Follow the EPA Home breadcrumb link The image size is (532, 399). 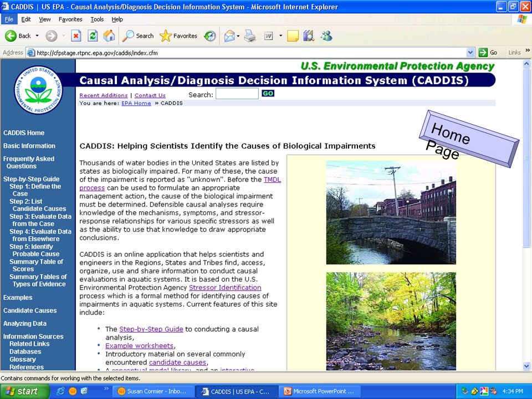coord(136,103)
